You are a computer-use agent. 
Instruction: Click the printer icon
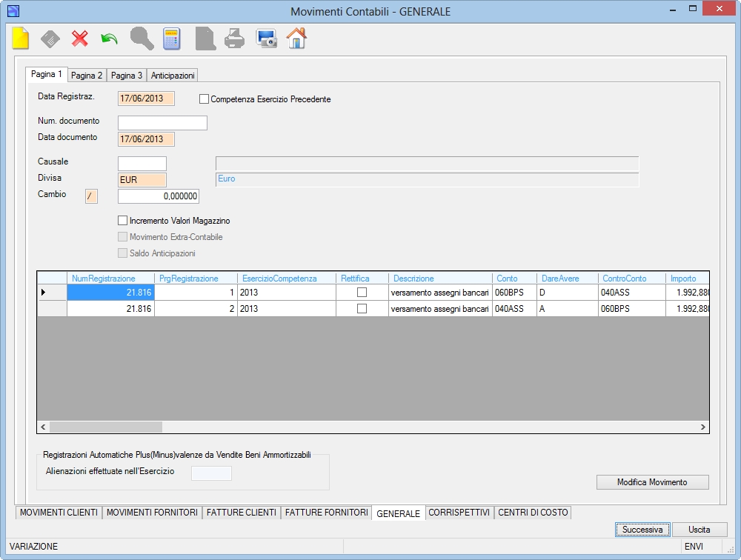click(x=234, y=39)
